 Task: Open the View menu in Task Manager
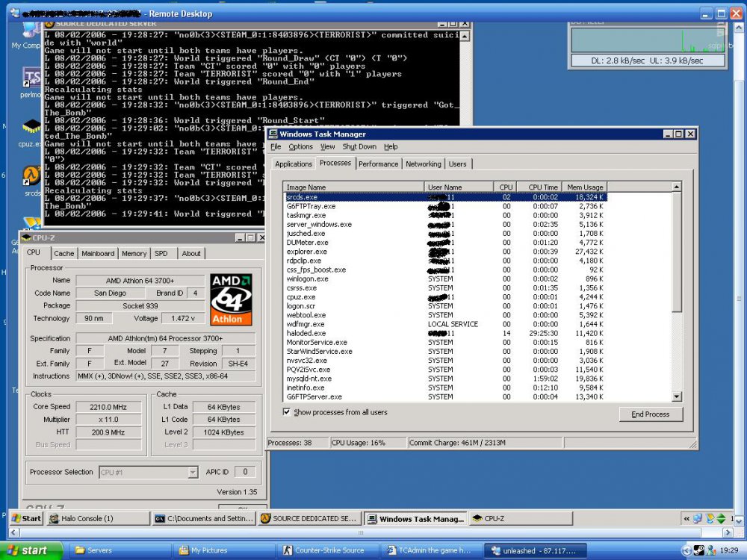(328, 146)
